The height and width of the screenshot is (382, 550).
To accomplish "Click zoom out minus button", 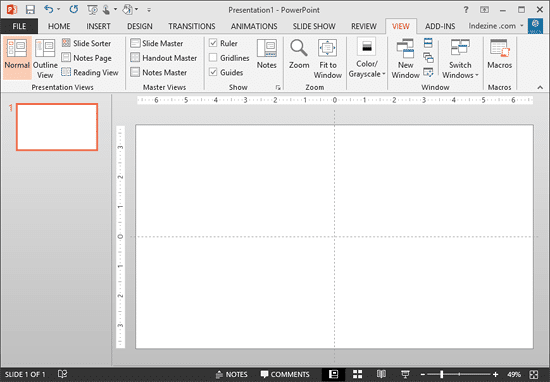I will [x=423, y=374].
